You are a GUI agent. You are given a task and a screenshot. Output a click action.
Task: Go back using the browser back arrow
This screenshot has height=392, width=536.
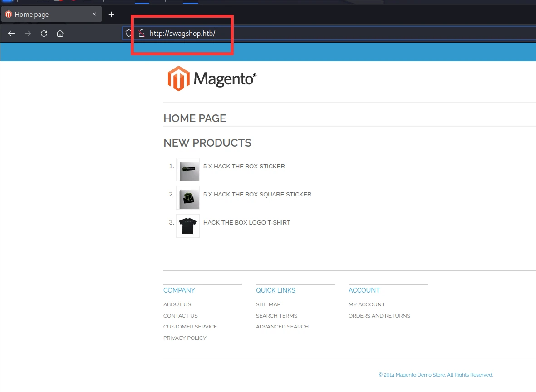(x=11, y=34)
